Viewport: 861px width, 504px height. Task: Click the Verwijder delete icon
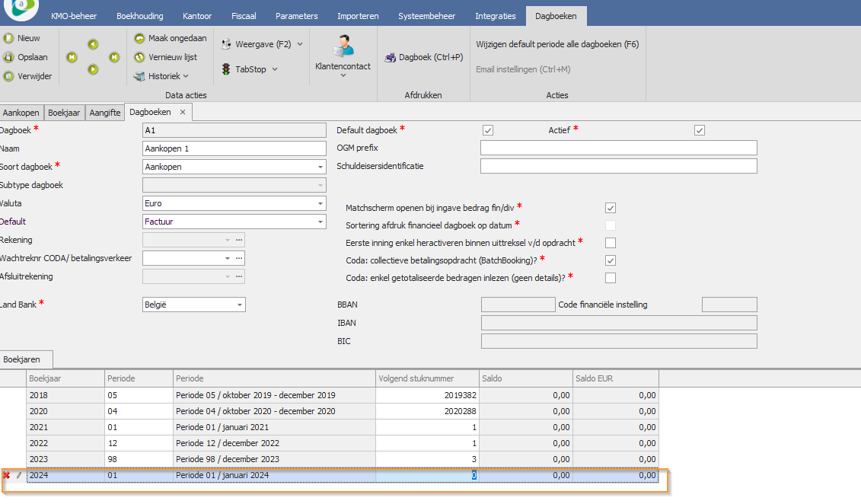(9, 76)
